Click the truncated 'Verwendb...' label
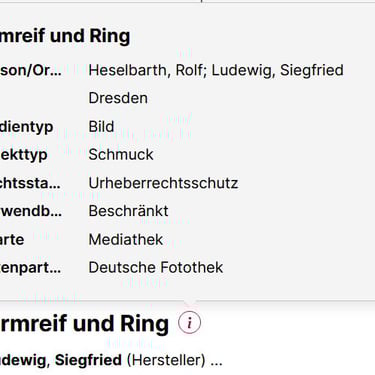Image resolution: width=375 pixels, height=375 pixels. (x=31, y=211)
